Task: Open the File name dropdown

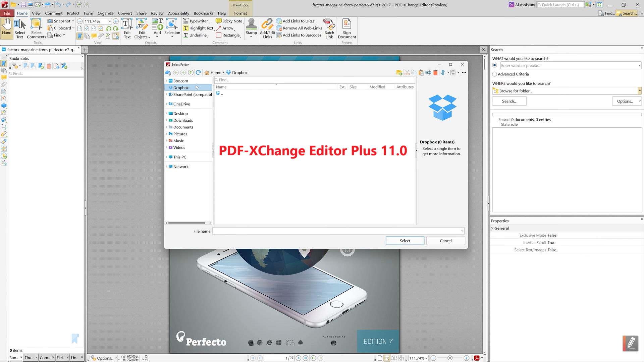Action: pyautogui.click(x=462, y=231)
